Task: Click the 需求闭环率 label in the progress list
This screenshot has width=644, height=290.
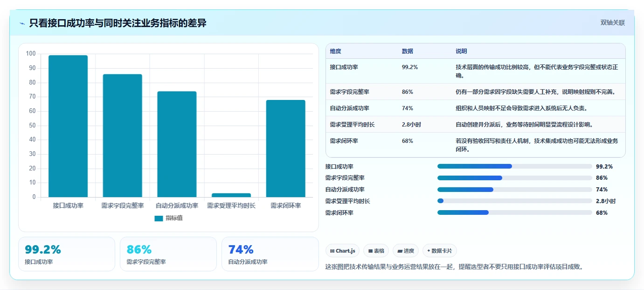Action: click(x=339, y=213)
